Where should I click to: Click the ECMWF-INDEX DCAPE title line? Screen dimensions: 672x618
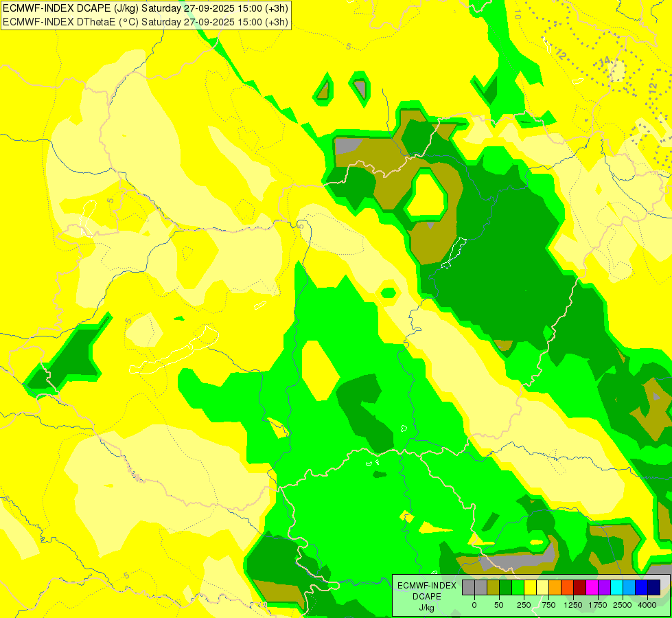[x=146, y=8]
